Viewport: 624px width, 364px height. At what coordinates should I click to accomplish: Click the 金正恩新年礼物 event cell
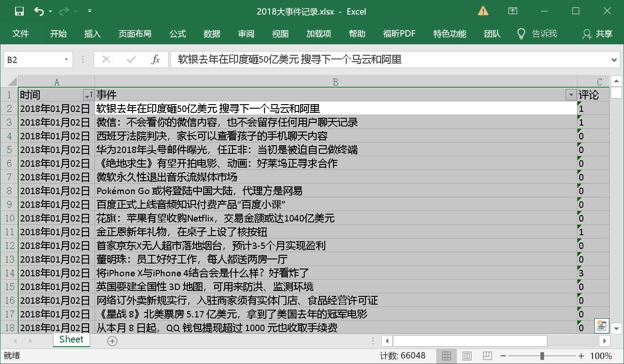point(336,232)
